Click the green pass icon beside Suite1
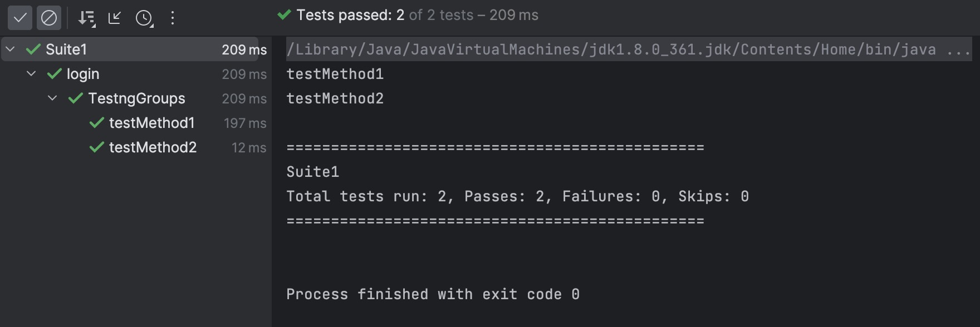This screenshot has width=980, height=327. tap(33, 49)
